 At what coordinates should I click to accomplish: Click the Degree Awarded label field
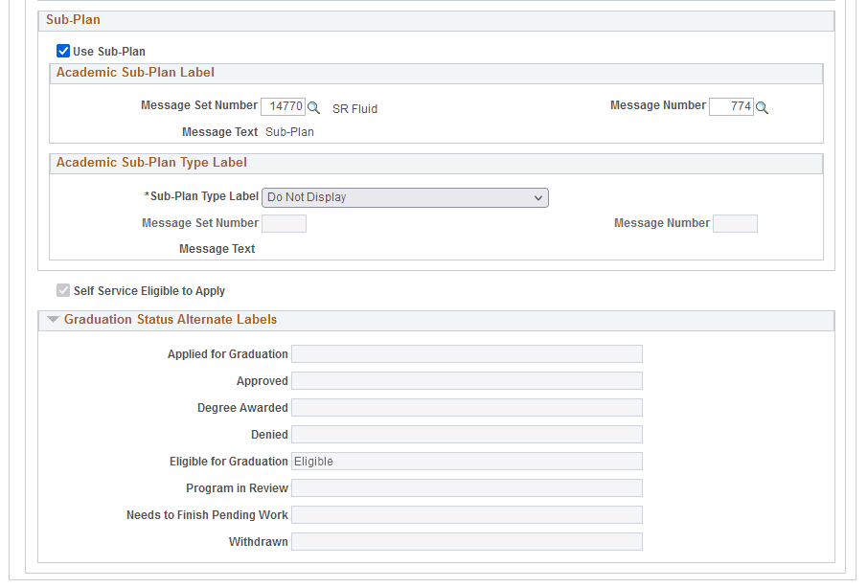pos(467,408)
